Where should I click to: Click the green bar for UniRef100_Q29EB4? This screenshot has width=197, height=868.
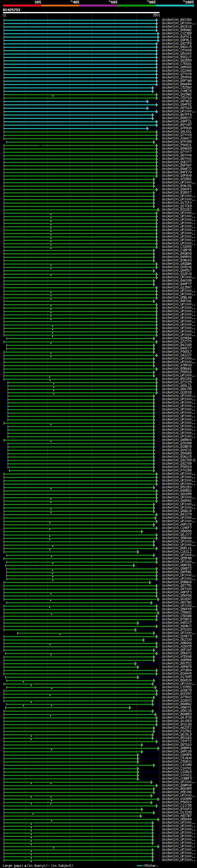coord(80,338)
